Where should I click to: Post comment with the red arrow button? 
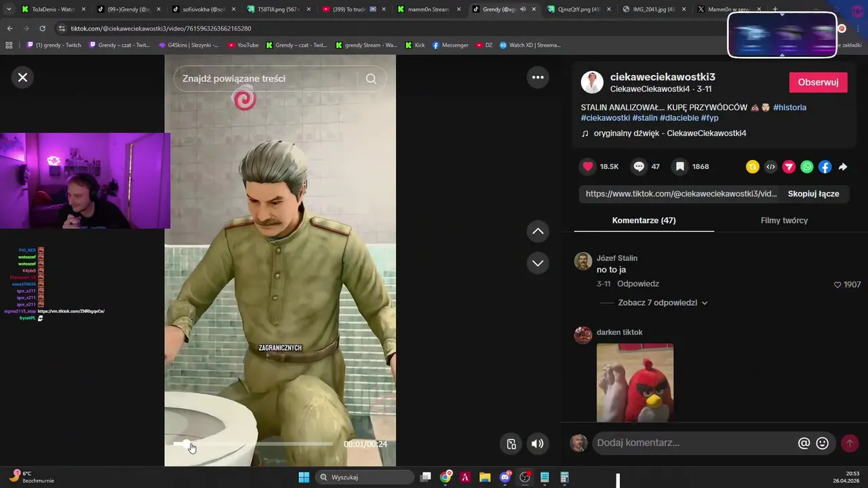[x=849, y=443]
